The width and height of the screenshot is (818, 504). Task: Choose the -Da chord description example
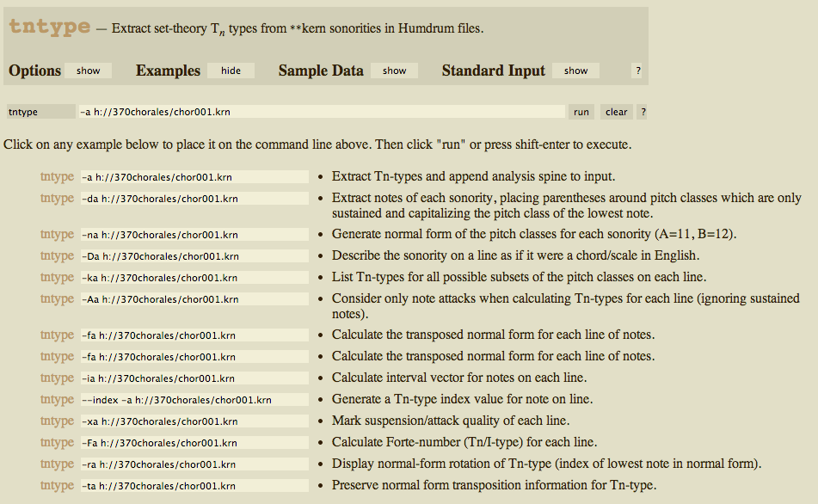click(194, 256)
